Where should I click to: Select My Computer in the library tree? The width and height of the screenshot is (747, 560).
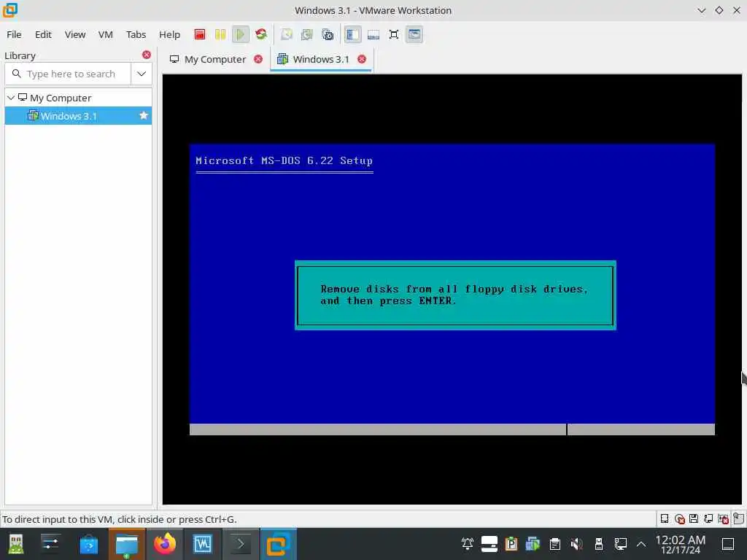click(x=60, y=98)
